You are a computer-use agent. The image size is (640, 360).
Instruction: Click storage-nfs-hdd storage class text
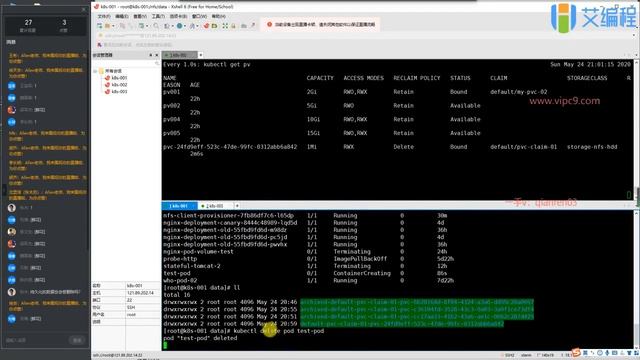(592, 147)
